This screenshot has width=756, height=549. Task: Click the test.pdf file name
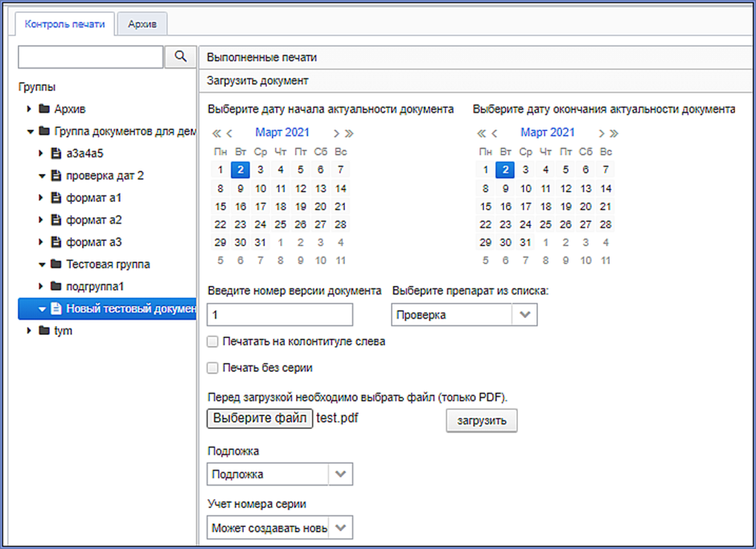point(338,418)
